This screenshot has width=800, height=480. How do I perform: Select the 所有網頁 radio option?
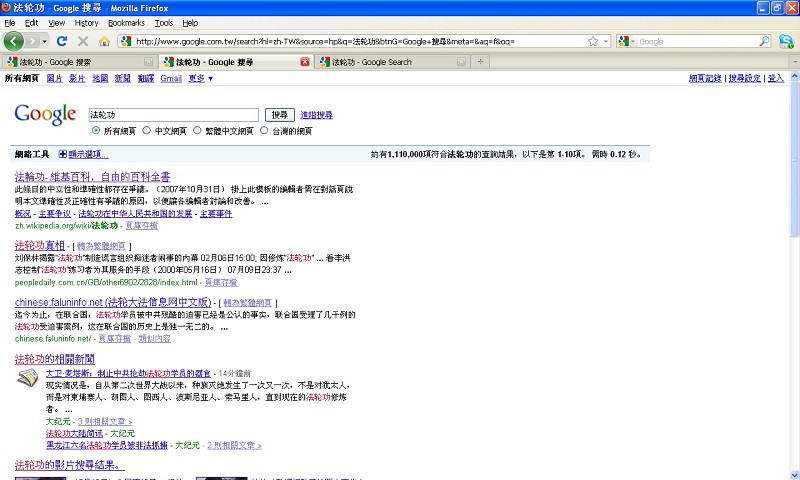pyautogui.click(x=96, y=130)
